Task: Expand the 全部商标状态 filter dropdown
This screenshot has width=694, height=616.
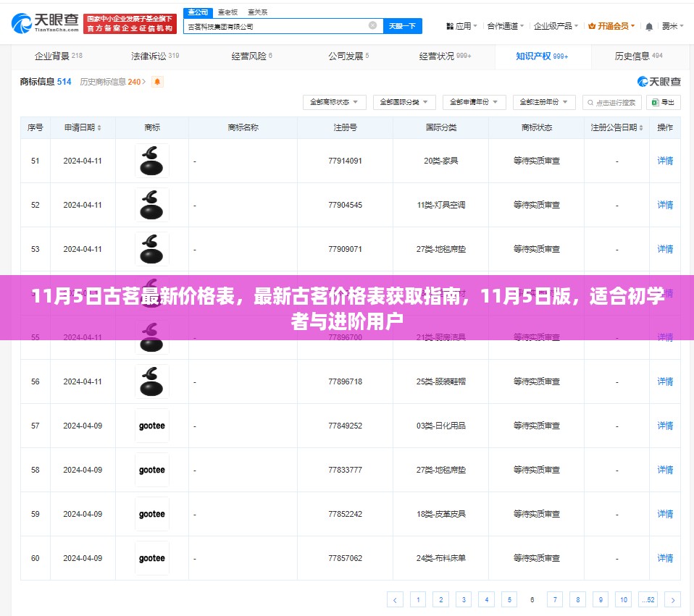Action: click(334, 102)
